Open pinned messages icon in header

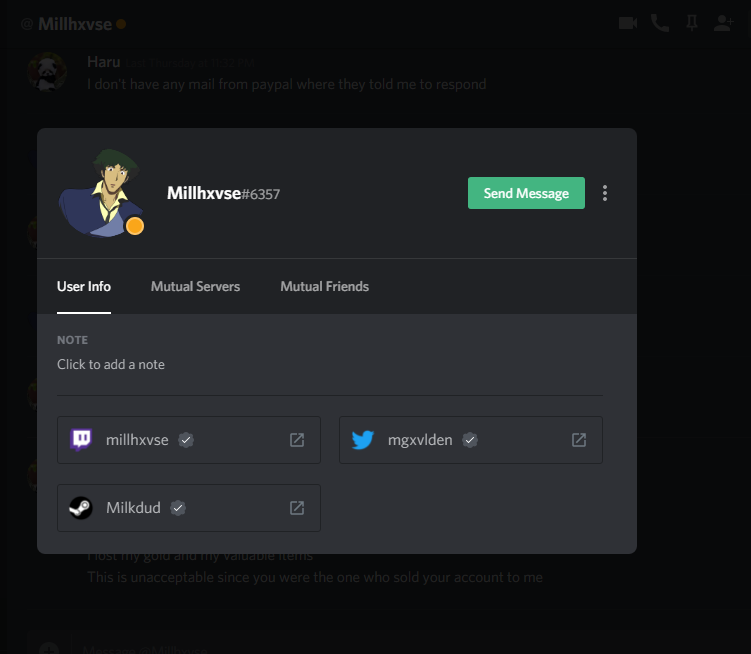coord(692,23)
